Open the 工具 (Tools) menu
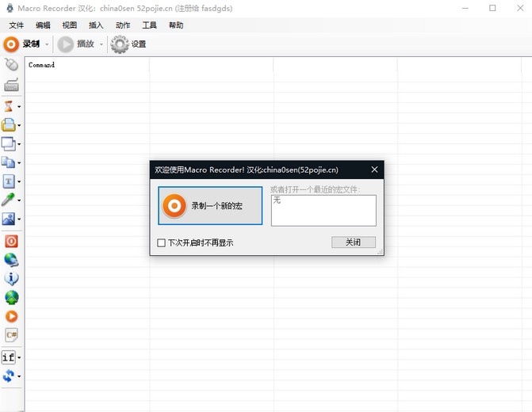The width and height of the screenshot is (532, 412). (x=149, y=25)
